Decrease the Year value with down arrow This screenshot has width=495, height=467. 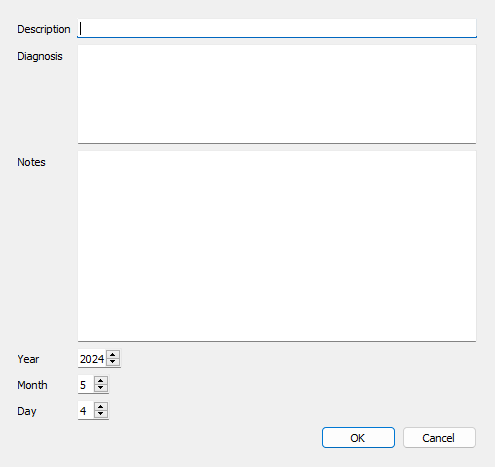113,362
